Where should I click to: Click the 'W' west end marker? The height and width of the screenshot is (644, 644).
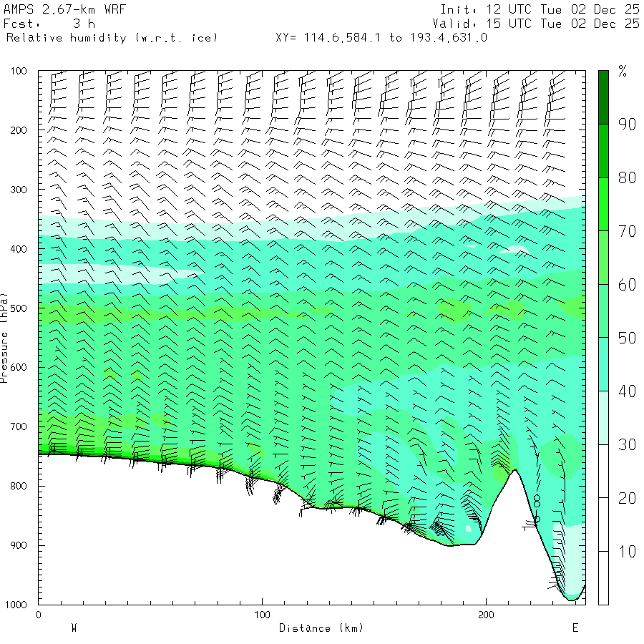74,628
